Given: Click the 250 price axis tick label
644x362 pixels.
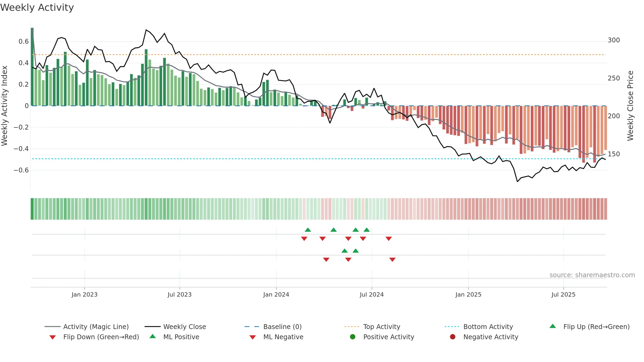Looking at the screenshot, I should pos(614,78).
